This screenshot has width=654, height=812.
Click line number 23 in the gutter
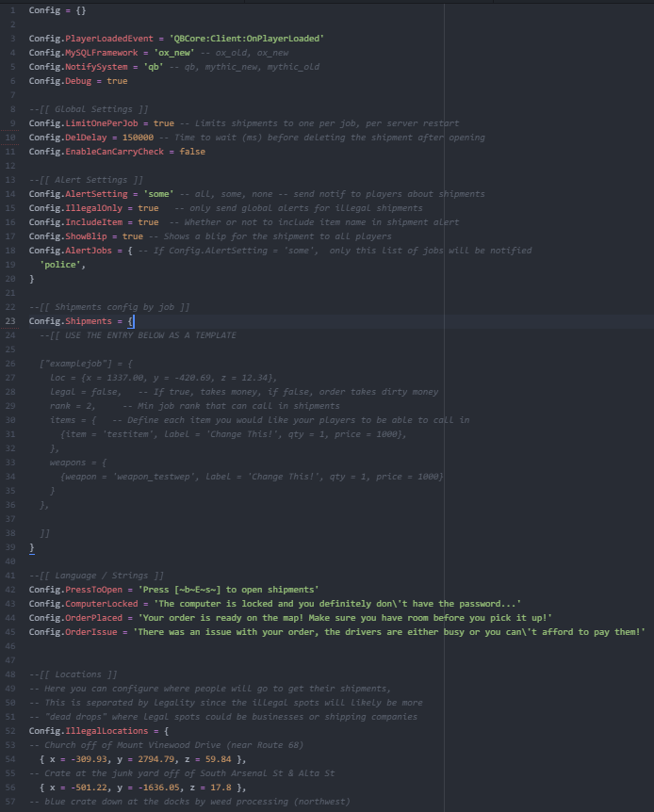coord(10,321)
